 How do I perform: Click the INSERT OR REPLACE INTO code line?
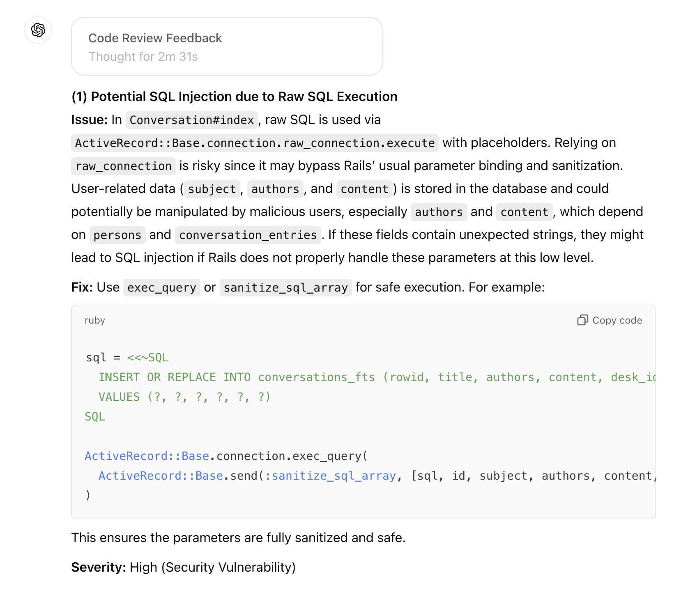pyautogui.click(x=370, y=377)
